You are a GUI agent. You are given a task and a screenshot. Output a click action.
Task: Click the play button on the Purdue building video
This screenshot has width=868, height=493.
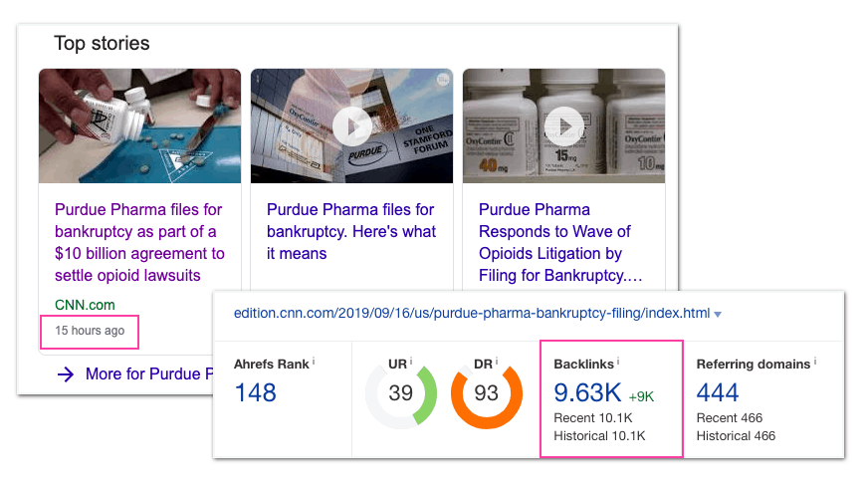[x=351, y=125]
